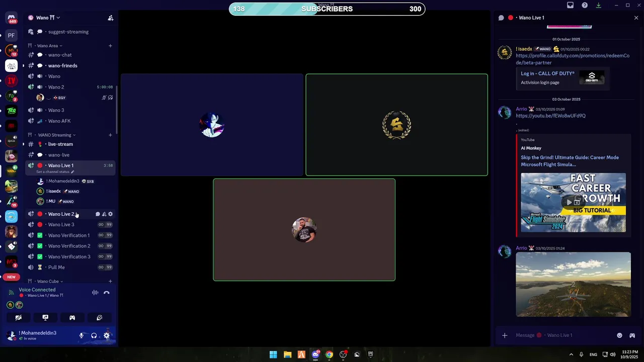Collapse the WANO Streaming category
The width and height of the screenshot is (644, 362).
click(56, 135)
